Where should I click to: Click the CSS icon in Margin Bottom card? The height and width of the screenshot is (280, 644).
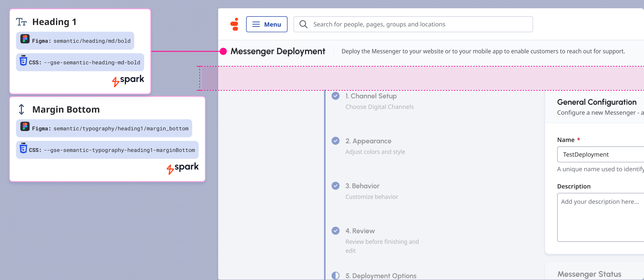click(x=23, y=148)
